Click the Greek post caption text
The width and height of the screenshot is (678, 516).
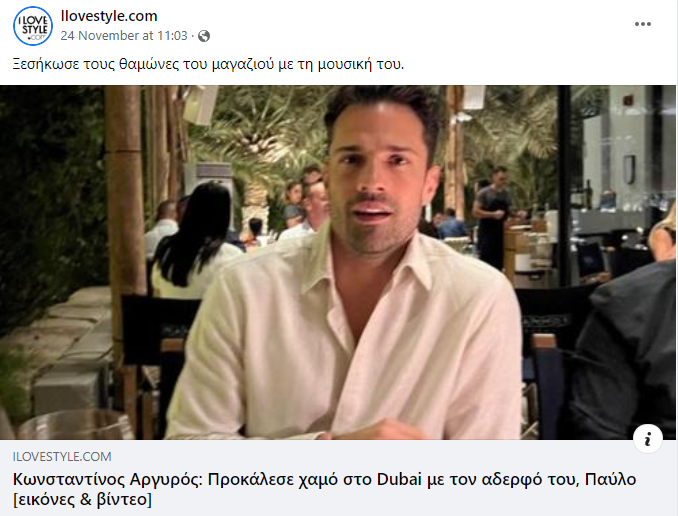(x=208, y=64)
